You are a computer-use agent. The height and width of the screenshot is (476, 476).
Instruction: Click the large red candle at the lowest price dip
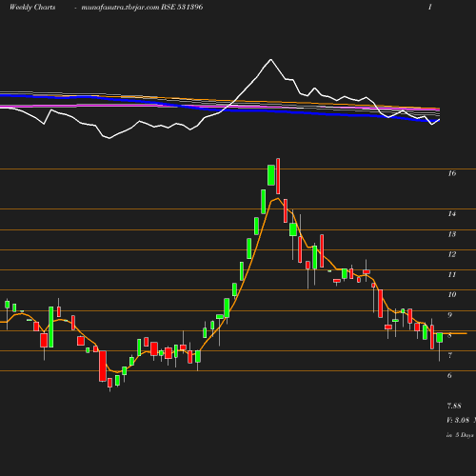(x=103, y=366)
